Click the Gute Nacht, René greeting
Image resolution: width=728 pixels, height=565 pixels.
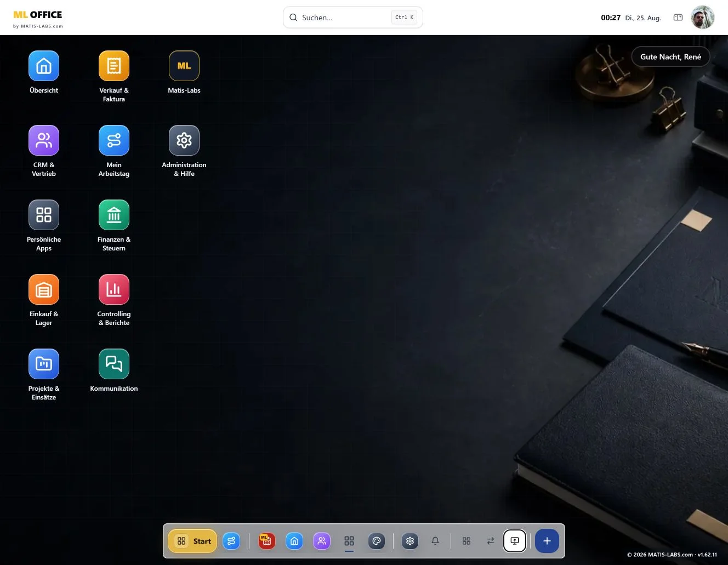pyautogui.click(x=670, y=56)
